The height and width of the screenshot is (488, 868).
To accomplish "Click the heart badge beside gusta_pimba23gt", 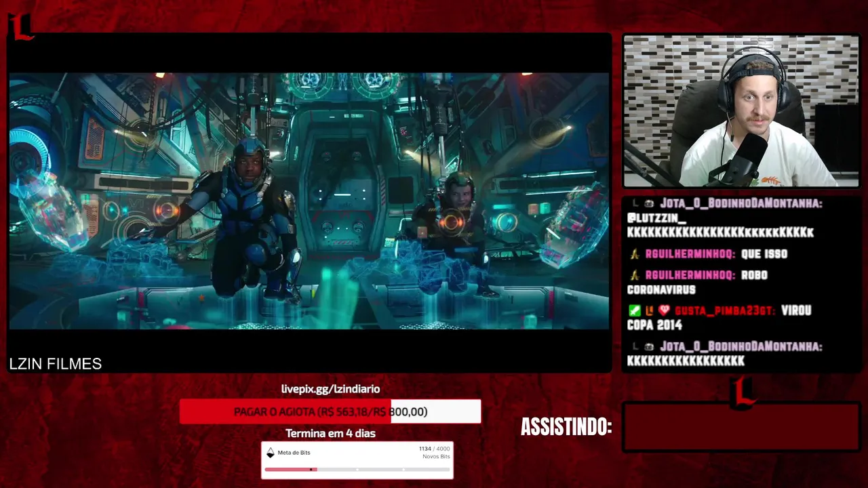I will tap(664, 310).
